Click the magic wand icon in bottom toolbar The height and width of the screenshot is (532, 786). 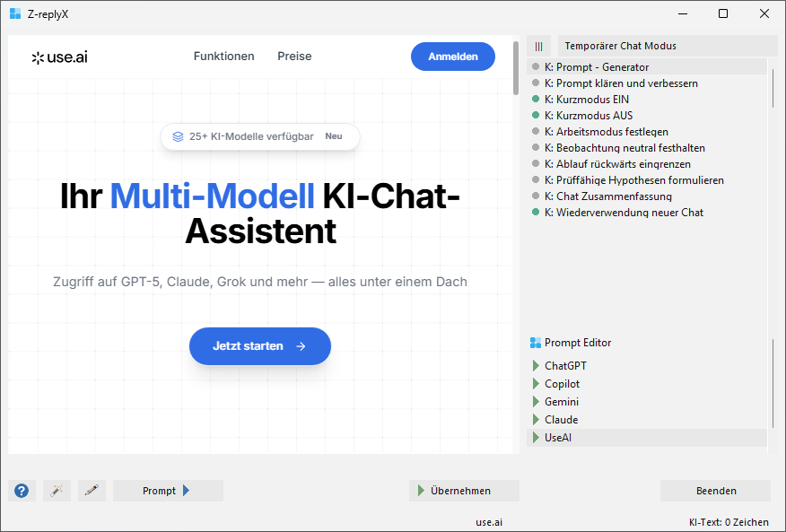57,491
